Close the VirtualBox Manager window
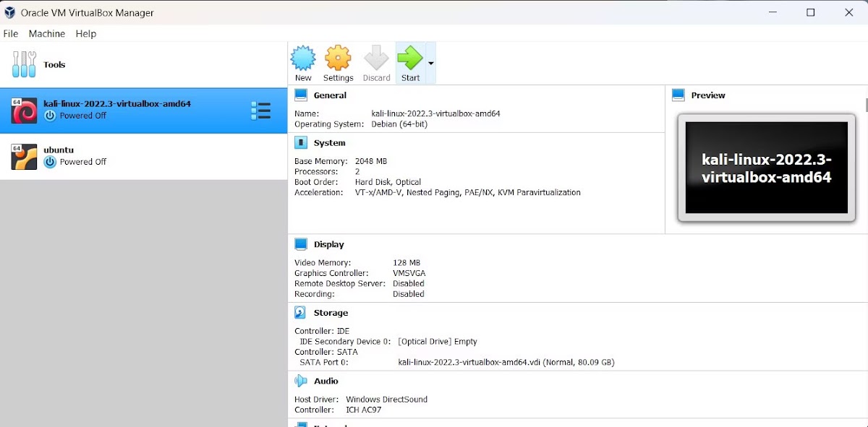This screenshot has height=427, width=868. click(x=849, y=12)
